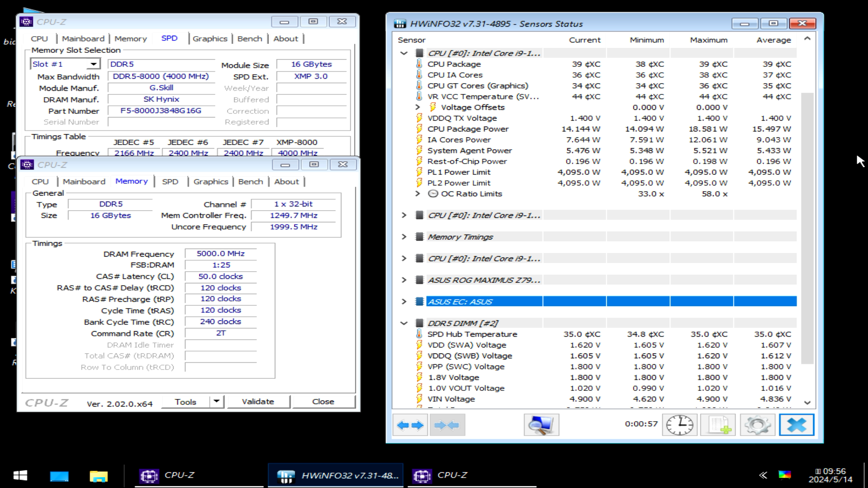Click the remote monitor magnifier icon
Screen dimensions: 868x488
541,425
